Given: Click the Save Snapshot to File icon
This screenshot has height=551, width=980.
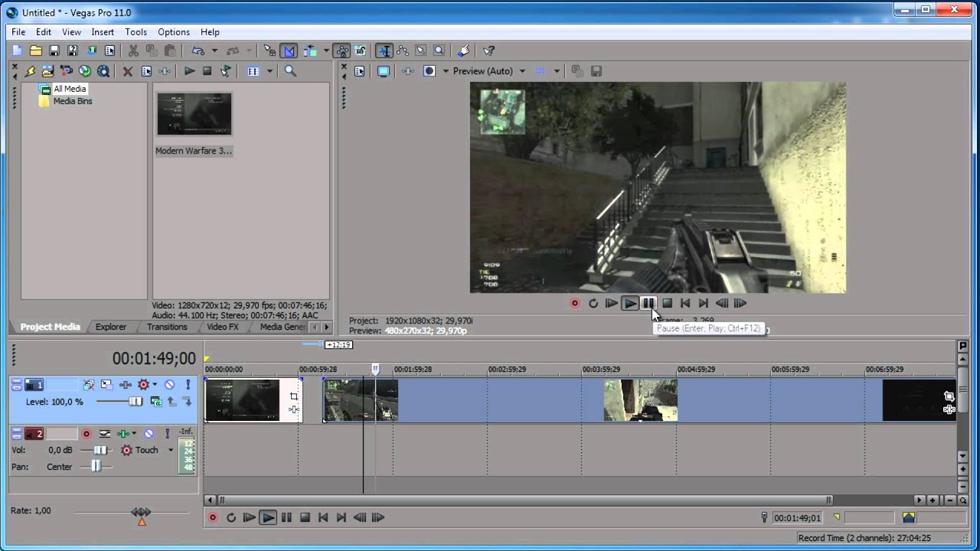Looking at the screenshot, I should pos(596,71).
